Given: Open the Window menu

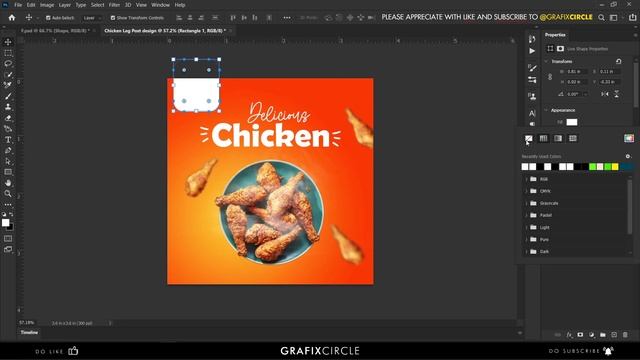Looking at the screenshot, I should (160, 5).
